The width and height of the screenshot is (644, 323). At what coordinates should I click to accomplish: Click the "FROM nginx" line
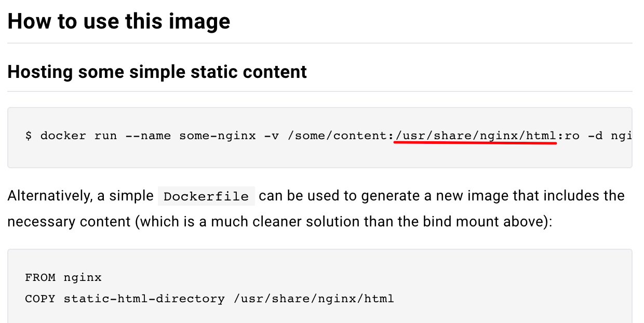pyautogui.click(x=63, y=277)
